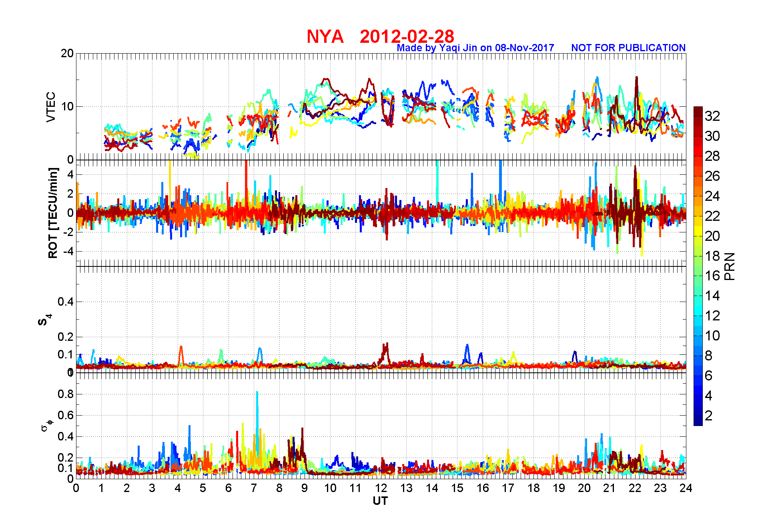The image size is (762, 532).
Task: Click the UT x-axis label
Action: click(x=380, y=501)
